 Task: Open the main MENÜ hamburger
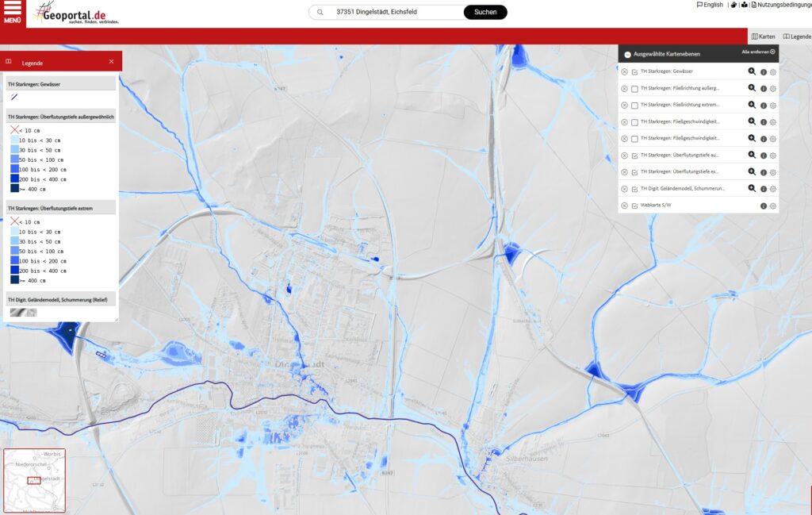coord(13,12)
